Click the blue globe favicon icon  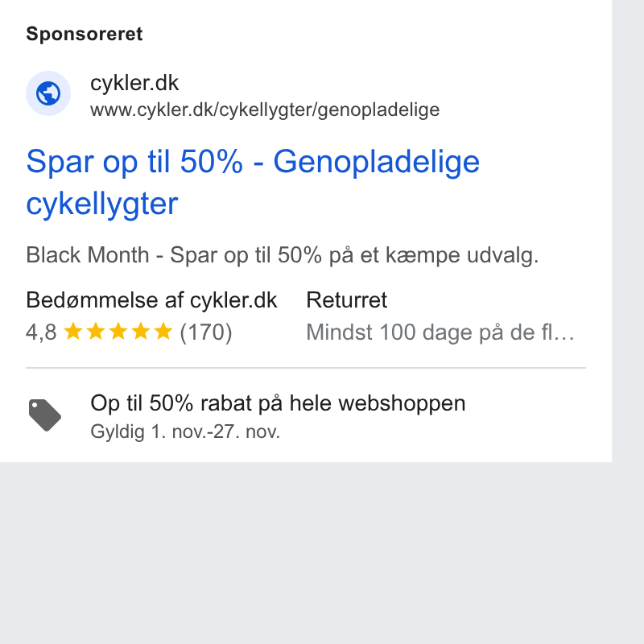coord(48,93)
